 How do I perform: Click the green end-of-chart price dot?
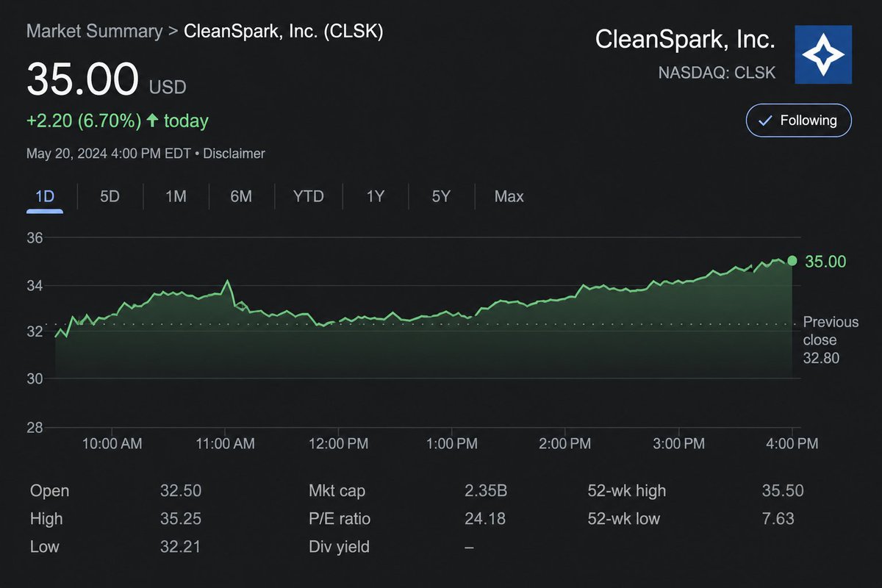coord(792,261)
